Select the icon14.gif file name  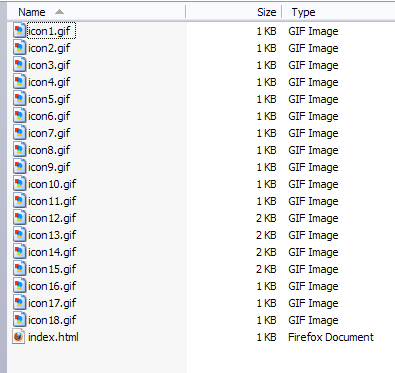point(52,252)
